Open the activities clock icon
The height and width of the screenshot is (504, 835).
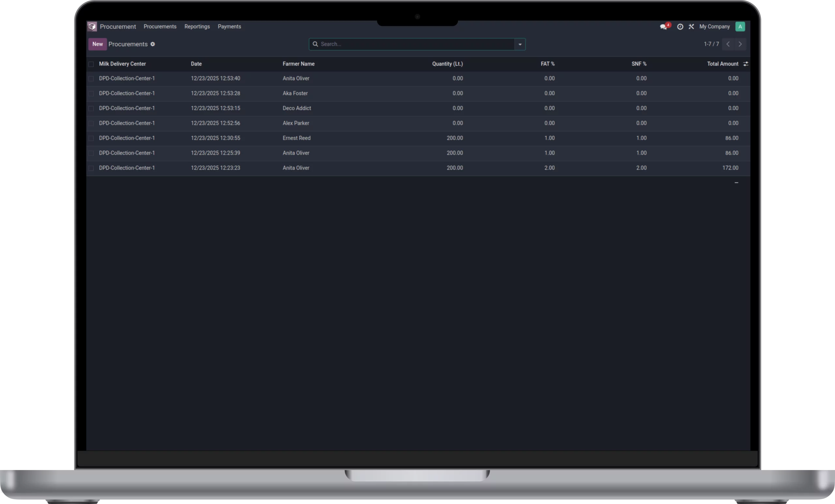[680, 26]
